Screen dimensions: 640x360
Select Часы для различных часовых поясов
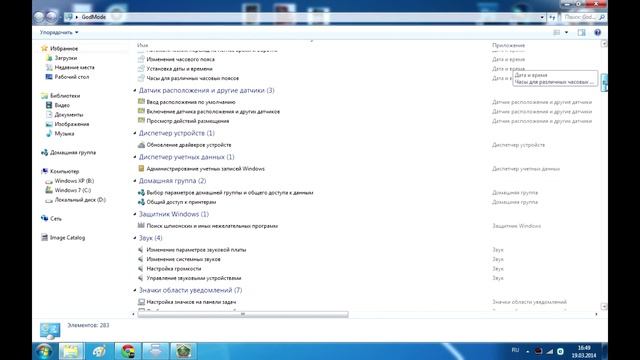point(193,78)
